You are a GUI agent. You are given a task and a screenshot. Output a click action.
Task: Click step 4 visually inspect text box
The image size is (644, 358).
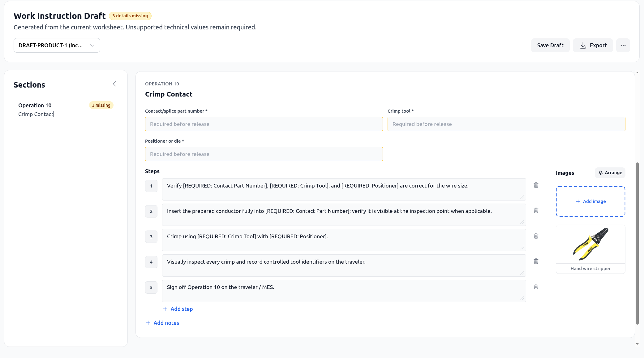(x=344, y=265)
